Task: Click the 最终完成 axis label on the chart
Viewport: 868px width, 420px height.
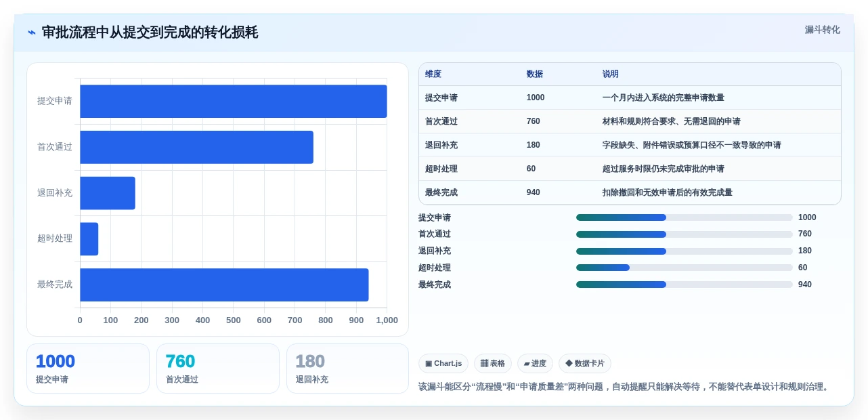Action: [55, 285]
